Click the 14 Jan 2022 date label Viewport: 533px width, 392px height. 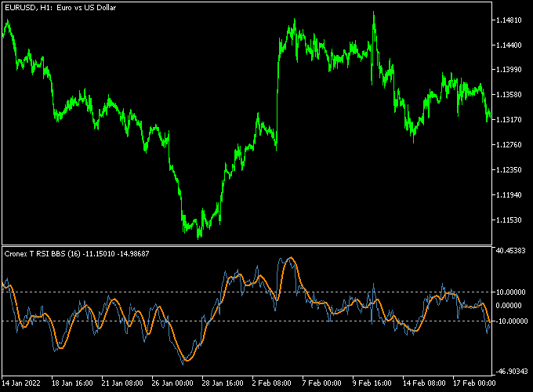click(x=21, y=383)
